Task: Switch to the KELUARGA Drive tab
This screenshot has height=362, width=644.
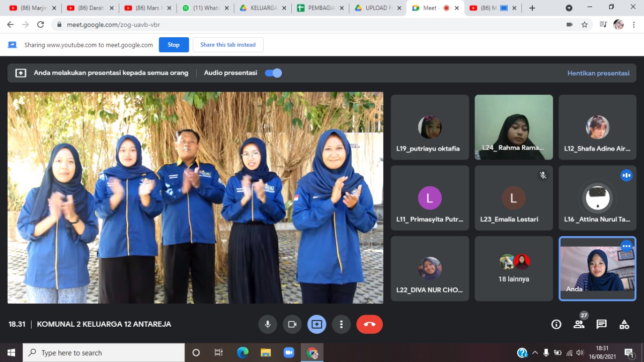Action: (x=259, y=8)
